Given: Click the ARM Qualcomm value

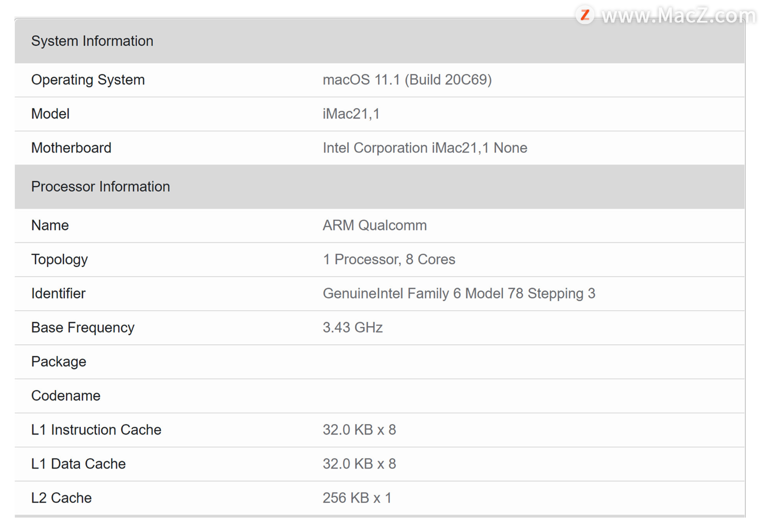Looking at the screenshot, I should click(374, 226).
